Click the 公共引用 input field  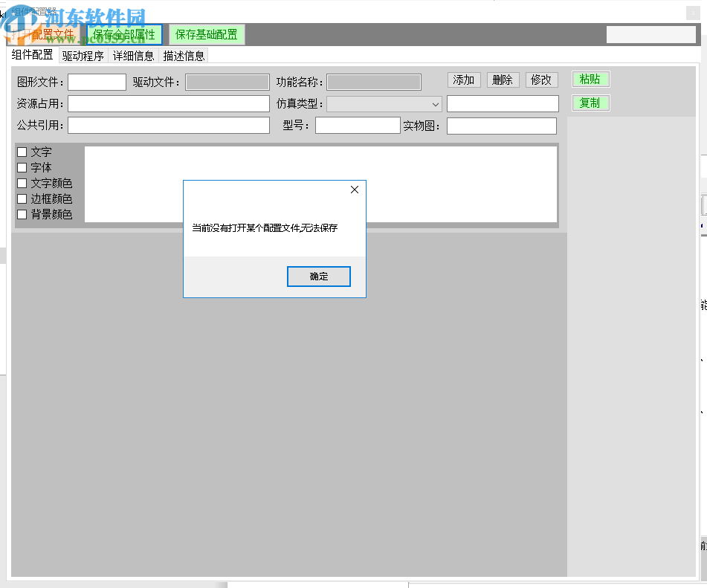(169, 126)
